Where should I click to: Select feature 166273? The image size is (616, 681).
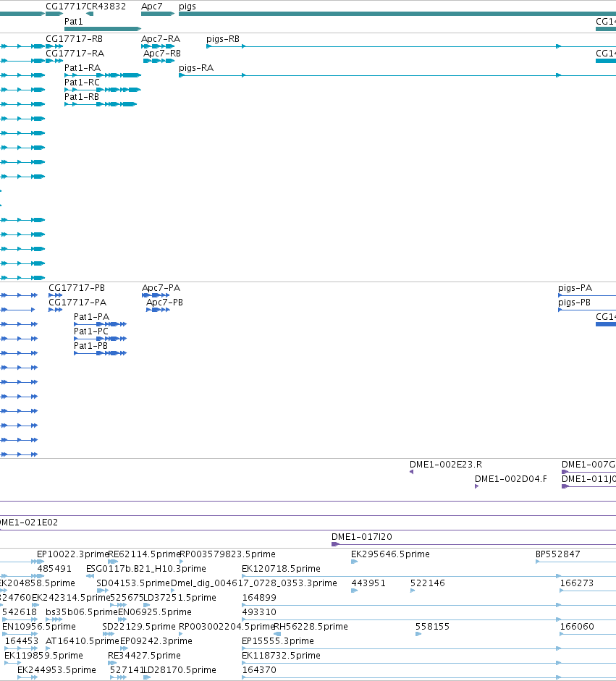click(x=576, y=583)
